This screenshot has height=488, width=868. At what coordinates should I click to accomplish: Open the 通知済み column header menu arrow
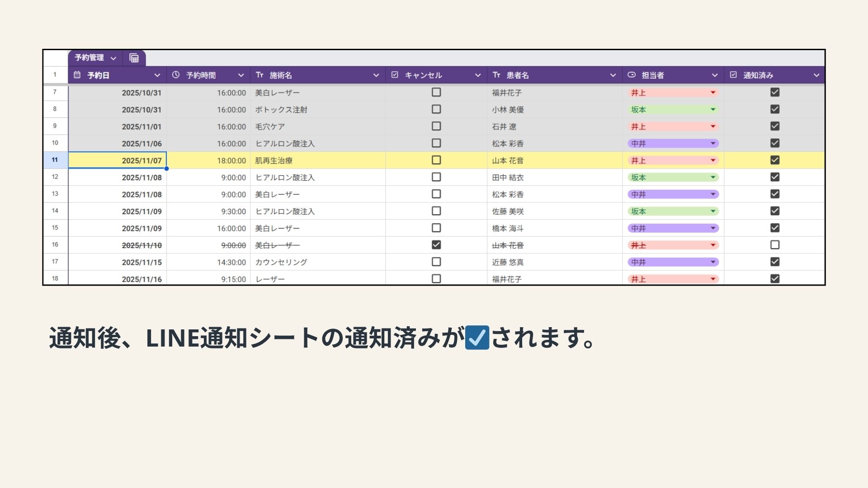pos(816,75)
